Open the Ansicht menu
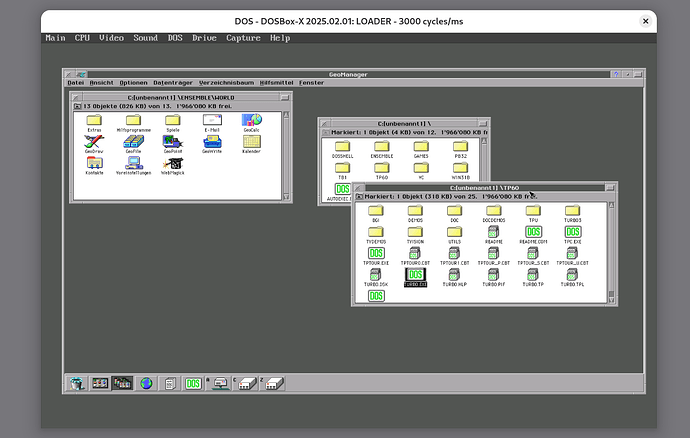 click(x=101, y=83)
